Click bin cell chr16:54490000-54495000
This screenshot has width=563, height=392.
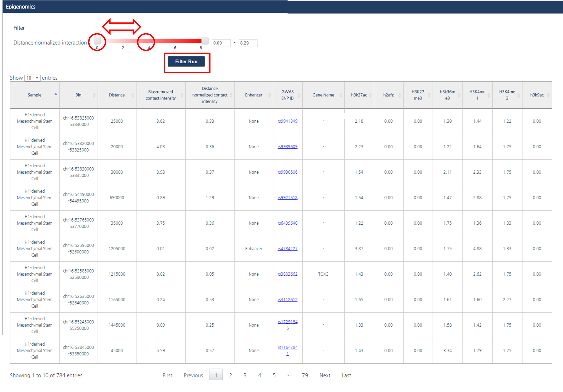[x=78, y=197]
